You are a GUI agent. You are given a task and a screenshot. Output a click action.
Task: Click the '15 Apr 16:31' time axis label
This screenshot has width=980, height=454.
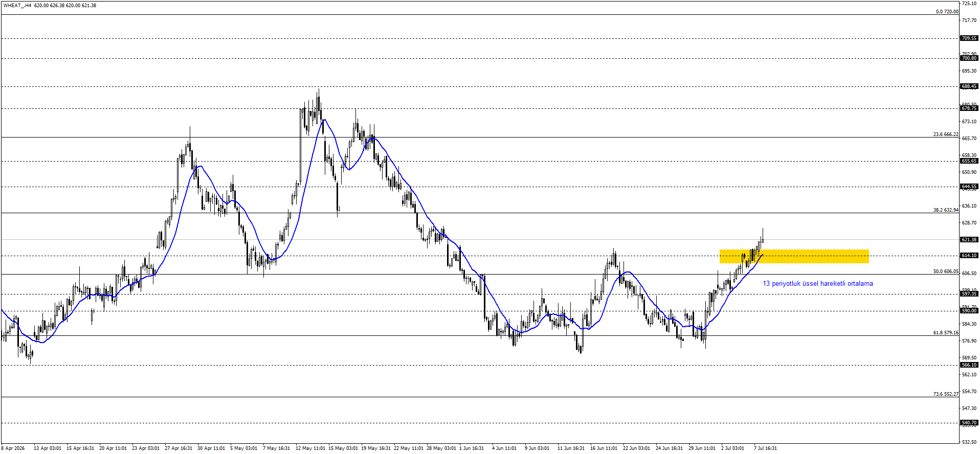80,448
